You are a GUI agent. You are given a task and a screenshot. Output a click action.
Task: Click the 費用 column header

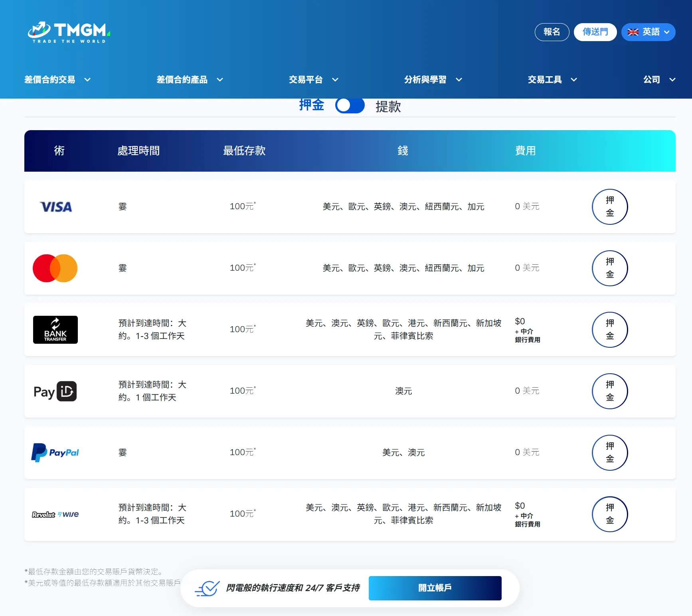click(x=525, y=151)
